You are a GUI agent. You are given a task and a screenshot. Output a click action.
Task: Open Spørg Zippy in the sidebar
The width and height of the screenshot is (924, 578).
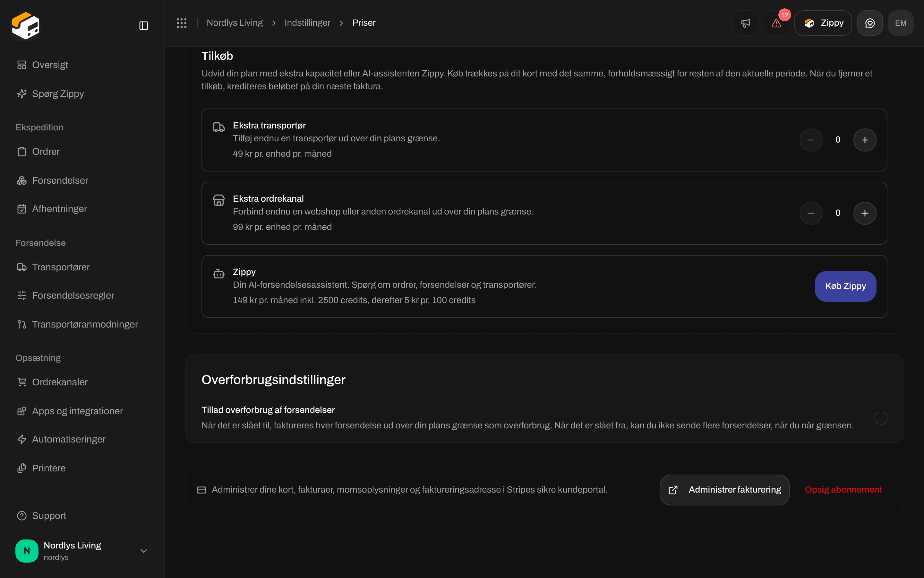point(82,94)
